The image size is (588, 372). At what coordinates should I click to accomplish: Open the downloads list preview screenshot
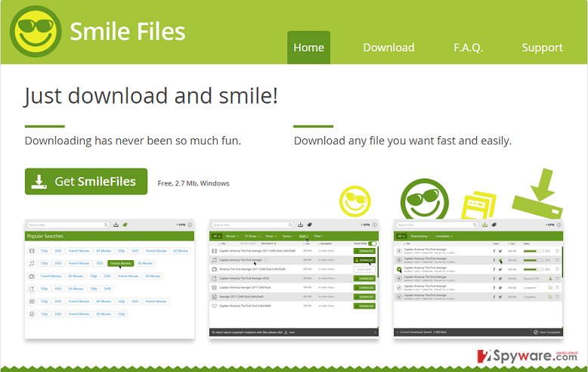point(478,278)
